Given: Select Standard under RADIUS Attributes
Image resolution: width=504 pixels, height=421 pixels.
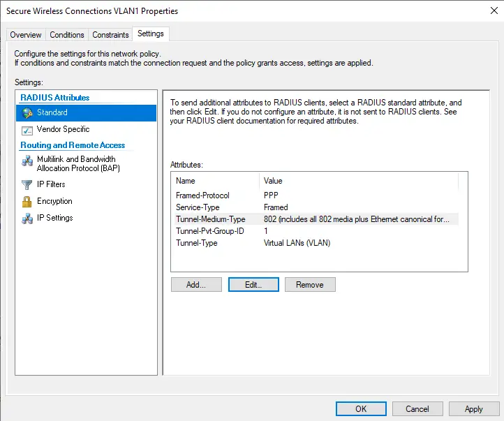Looking at the screenshot, I should 86,112.
